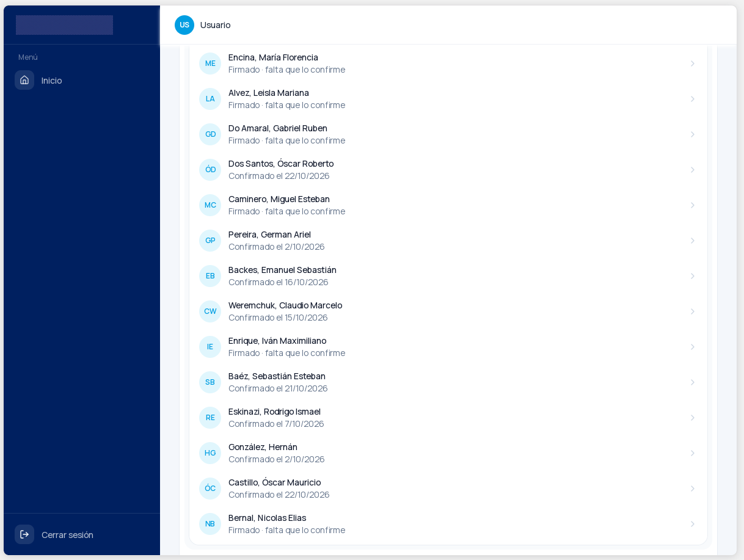744x560 pixels.
Task: Click the IE avatar for Enrique
Action: pyautogui.click(x=210, y=347)
